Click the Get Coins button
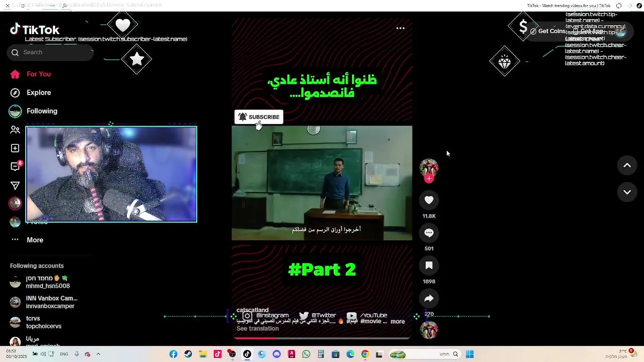 coord(547,31)
